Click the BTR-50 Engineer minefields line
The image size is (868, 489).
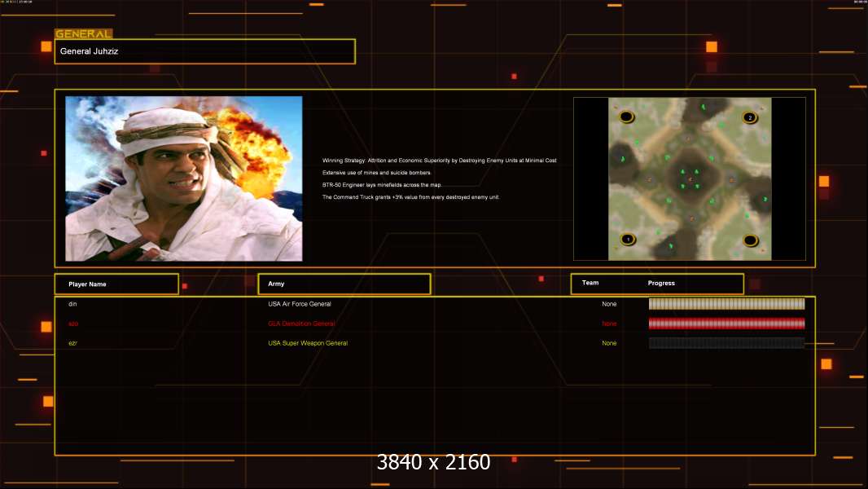click(x=382, y=185)
